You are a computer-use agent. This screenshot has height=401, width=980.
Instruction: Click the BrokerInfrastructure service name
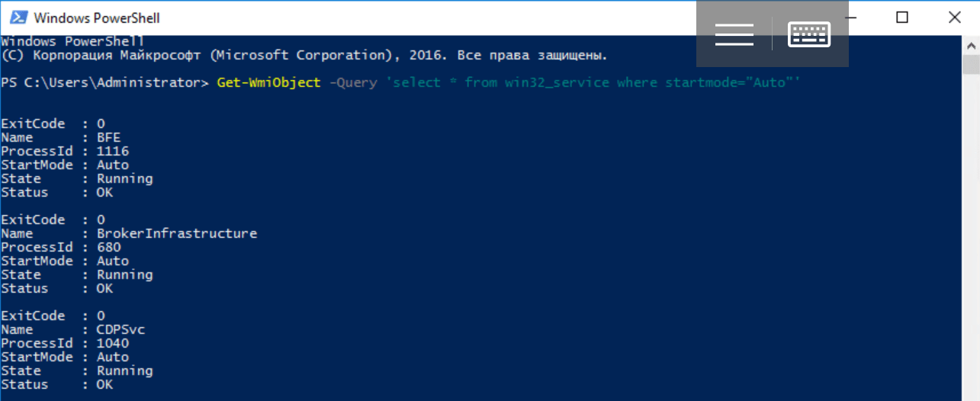tap(176, 233)
